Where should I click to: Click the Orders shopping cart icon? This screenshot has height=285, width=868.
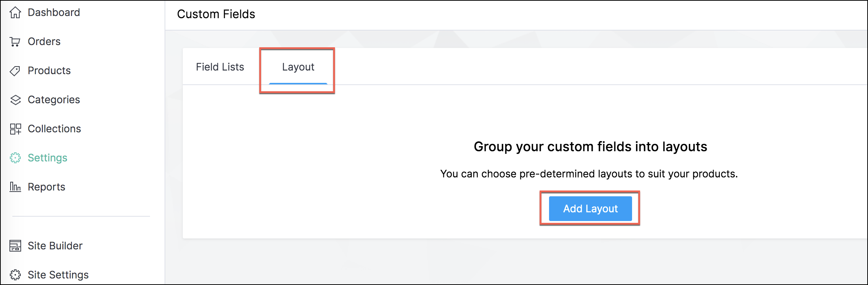pyautogui.click(x=15, y=42)
